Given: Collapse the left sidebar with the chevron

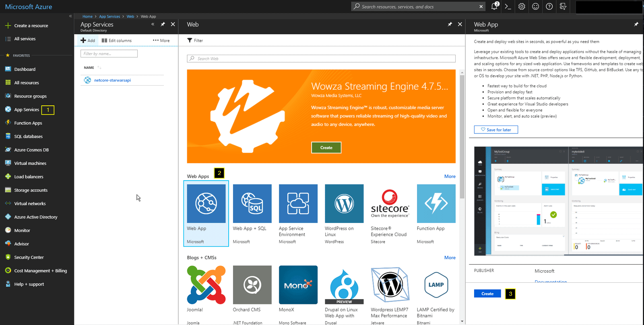Looking at the screenshot, I should [70, 16].
